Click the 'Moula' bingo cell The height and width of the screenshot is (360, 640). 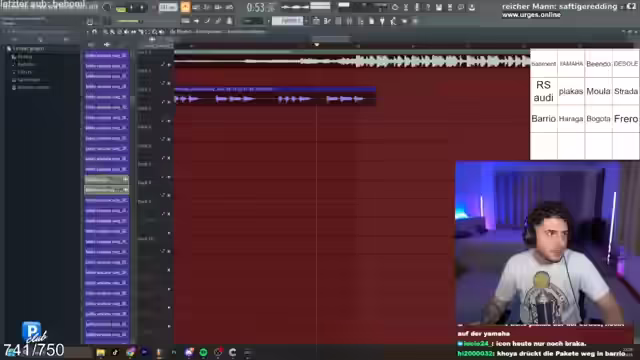(598, 91)
